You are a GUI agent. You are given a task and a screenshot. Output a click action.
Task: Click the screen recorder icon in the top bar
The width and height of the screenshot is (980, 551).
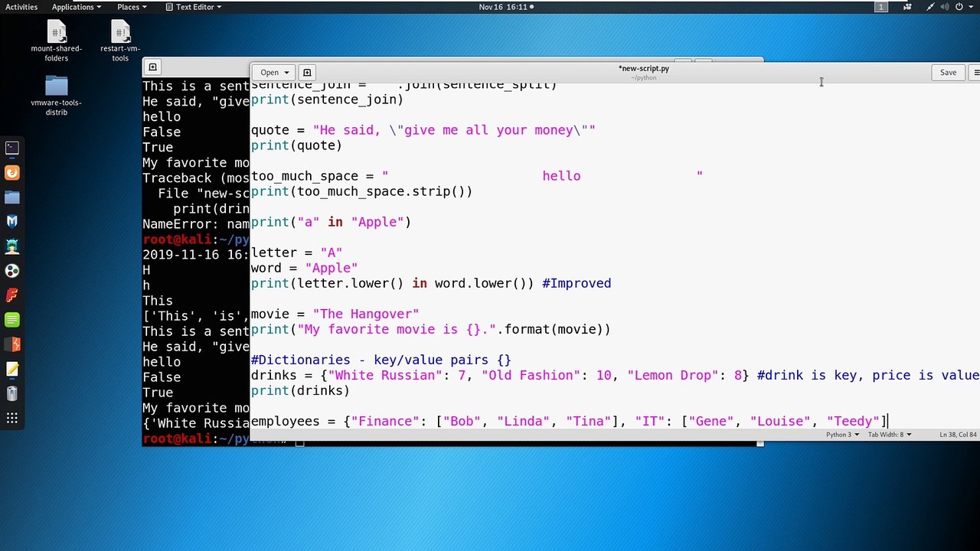click(x=908, y=7)
